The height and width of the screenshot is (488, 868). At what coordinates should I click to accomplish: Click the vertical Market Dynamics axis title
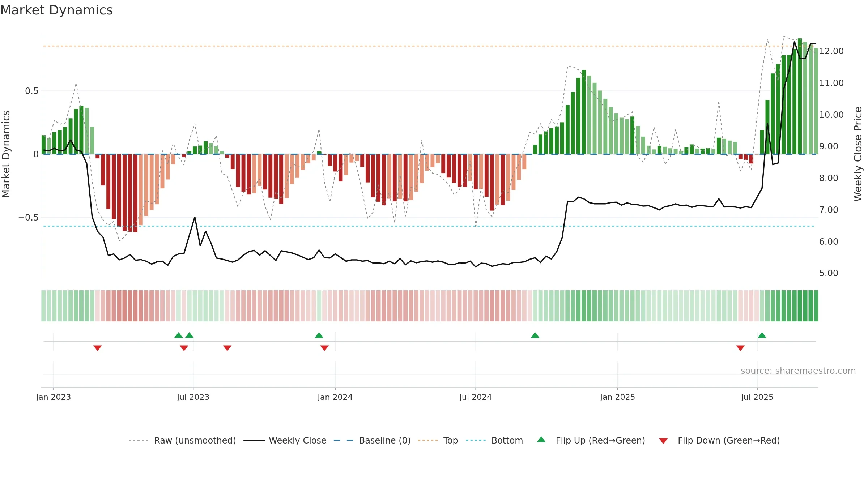pyautogui.click(x=6, y=154)
